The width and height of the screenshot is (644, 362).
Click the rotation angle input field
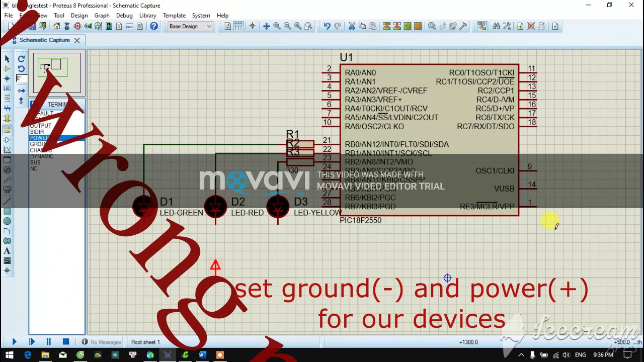tap(21, 79)
